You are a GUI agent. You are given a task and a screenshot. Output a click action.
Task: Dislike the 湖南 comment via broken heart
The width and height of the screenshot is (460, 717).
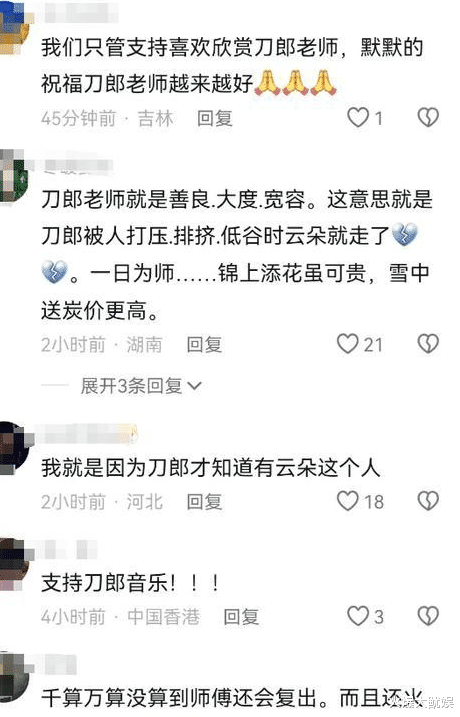[428, 343]
